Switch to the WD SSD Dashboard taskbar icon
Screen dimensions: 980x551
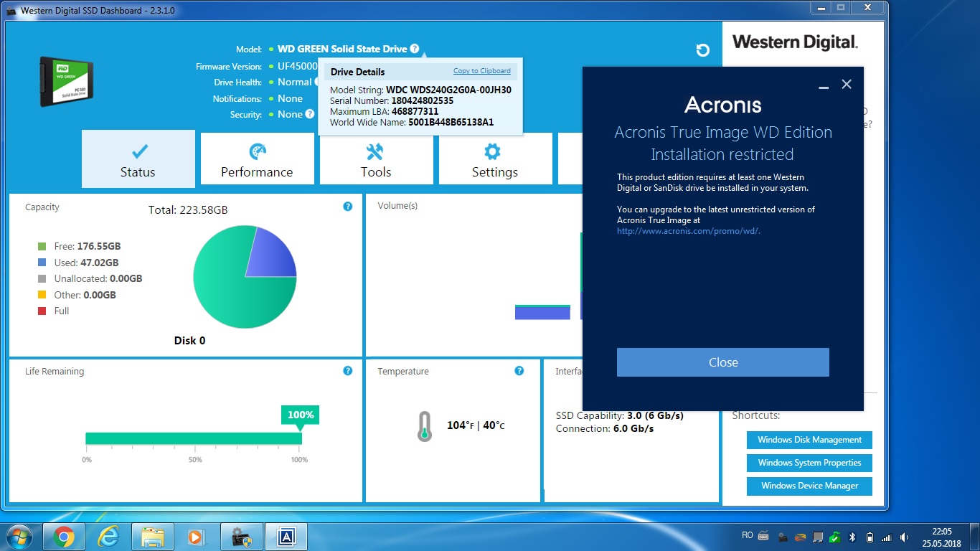pos(242,537)
